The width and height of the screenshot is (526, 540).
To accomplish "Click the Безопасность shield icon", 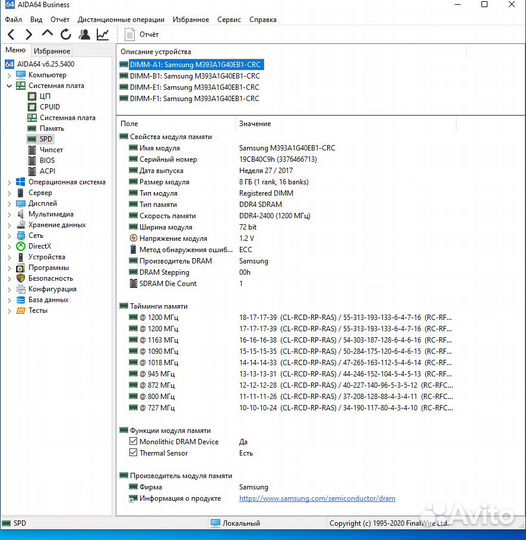I will [21, 278].
